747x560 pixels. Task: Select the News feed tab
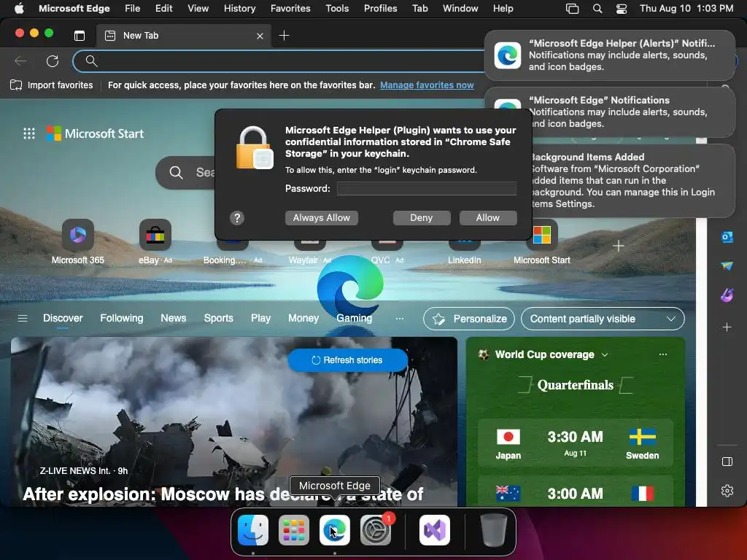pyautogui.click(x=174, y=318)
